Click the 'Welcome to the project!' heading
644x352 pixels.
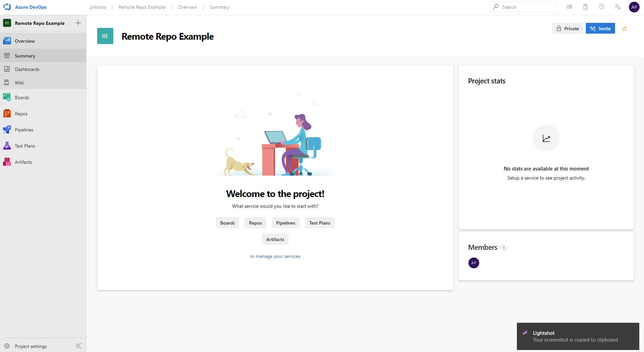tap(275, 194)
